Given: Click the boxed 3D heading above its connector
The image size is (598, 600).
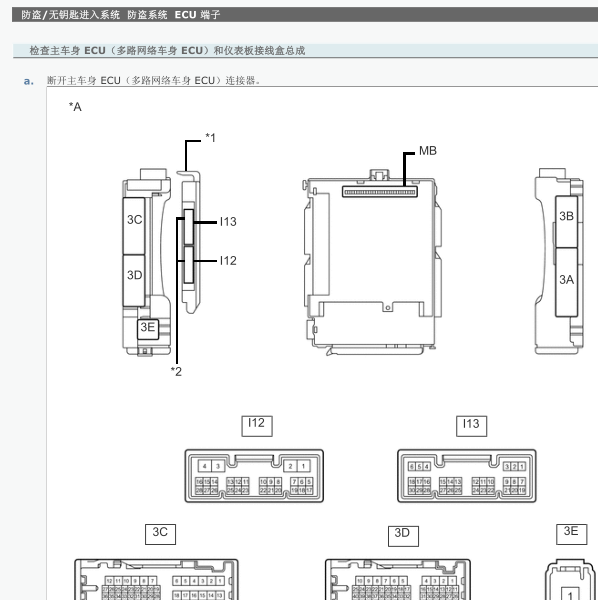Looking at the screenshot, I should pyautogui.click(x=403, y=536).
